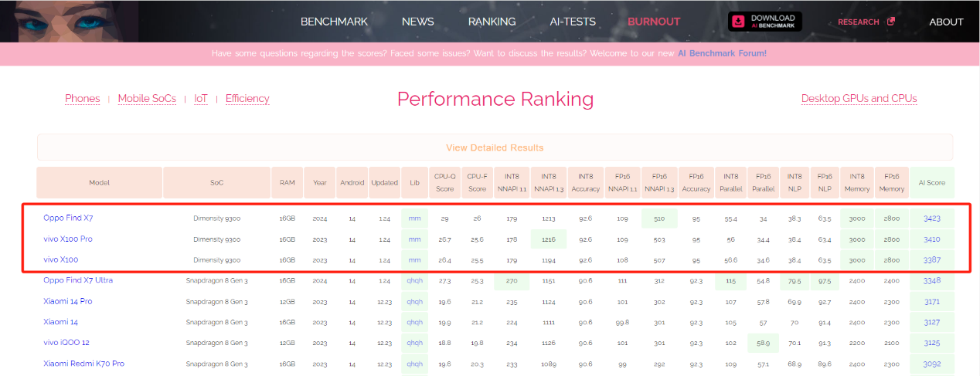Open Desktop GPUs and CPUs ranking
Image resolution: width=980 pixels, height=376 pixels.
pos(859,99)
